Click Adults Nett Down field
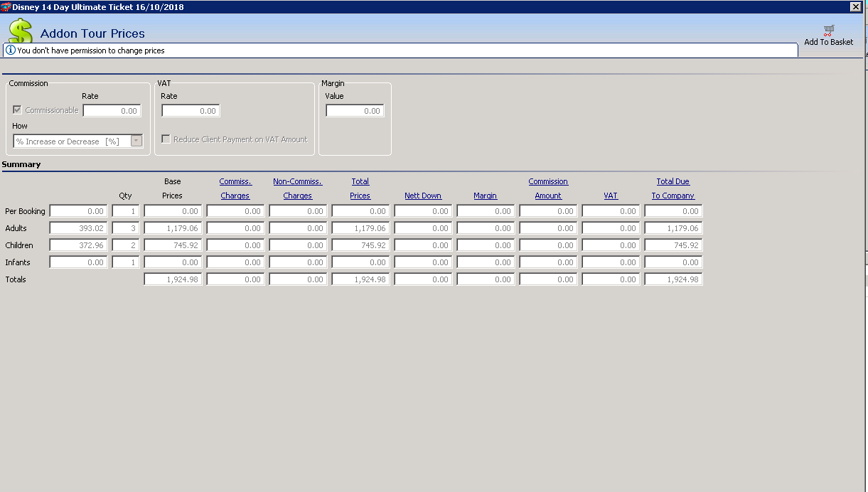The image size is (868, 492). click(423, 228)
